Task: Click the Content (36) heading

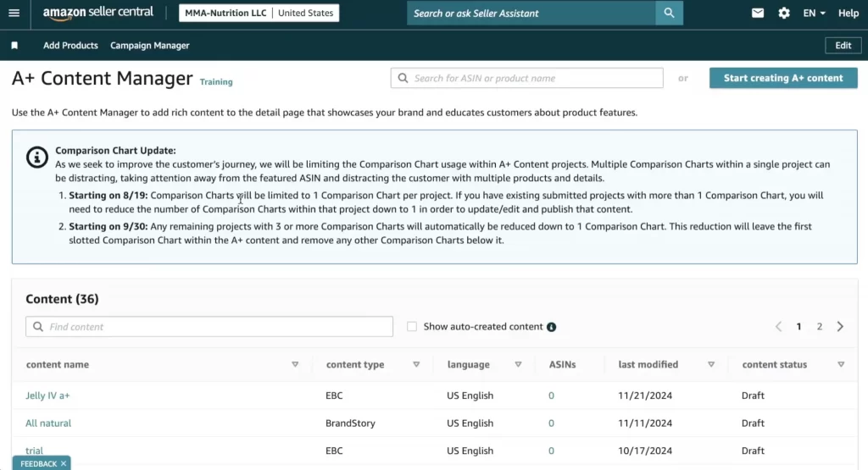Action: [x=62, y=299]
